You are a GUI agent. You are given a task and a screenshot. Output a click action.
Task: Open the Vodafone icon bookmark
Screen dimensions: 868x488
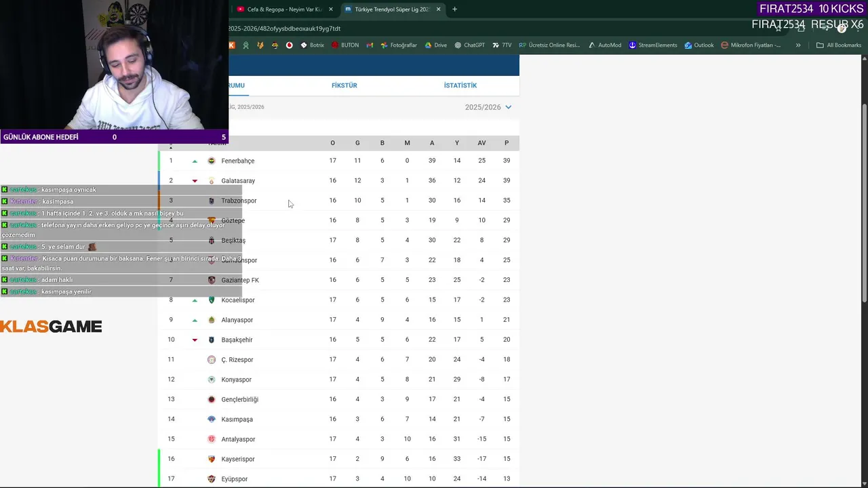[x=290, y=45]
